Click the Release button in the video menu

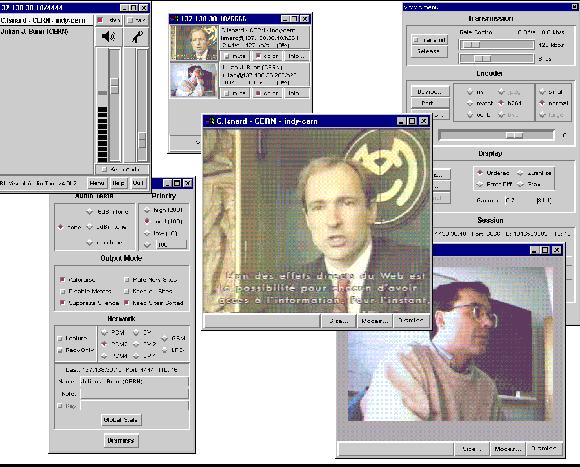pyautogui.click(x=429, y=51)
